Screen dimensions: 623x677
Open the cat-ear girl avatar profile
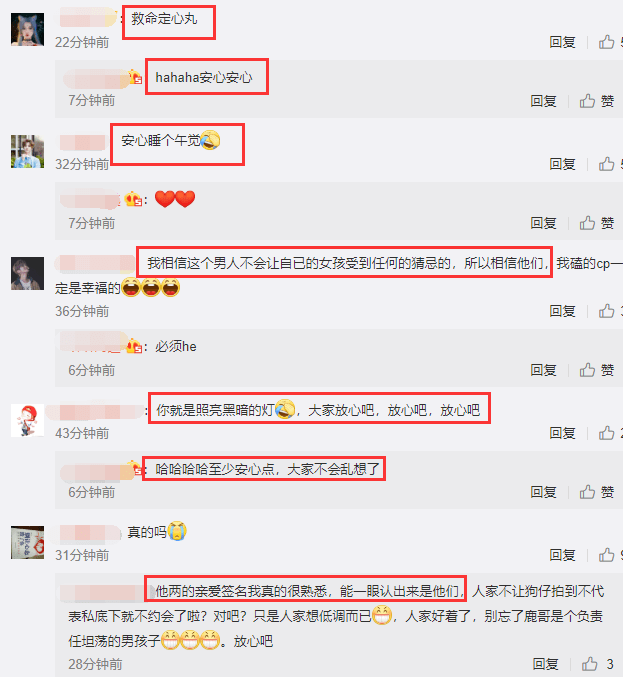click(x=27, y=29)
